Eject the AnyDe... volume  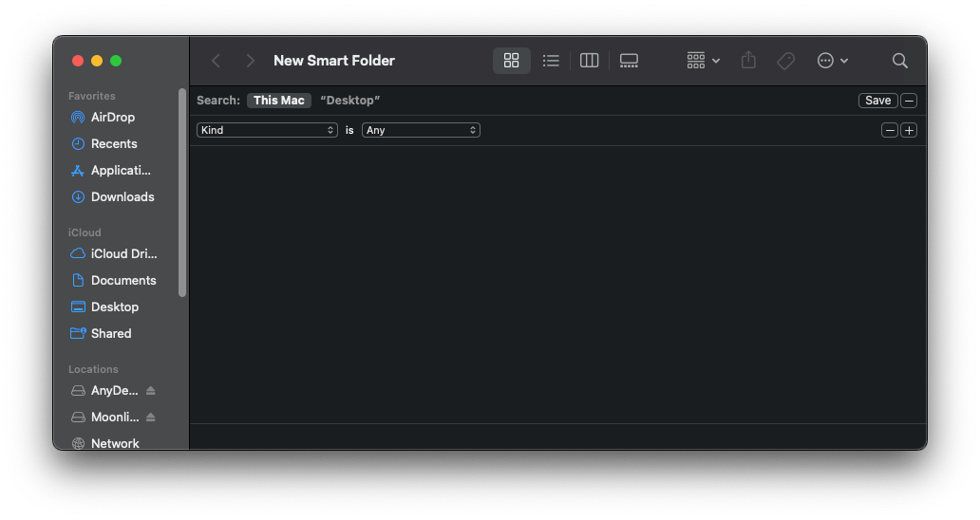click(151, 390)
